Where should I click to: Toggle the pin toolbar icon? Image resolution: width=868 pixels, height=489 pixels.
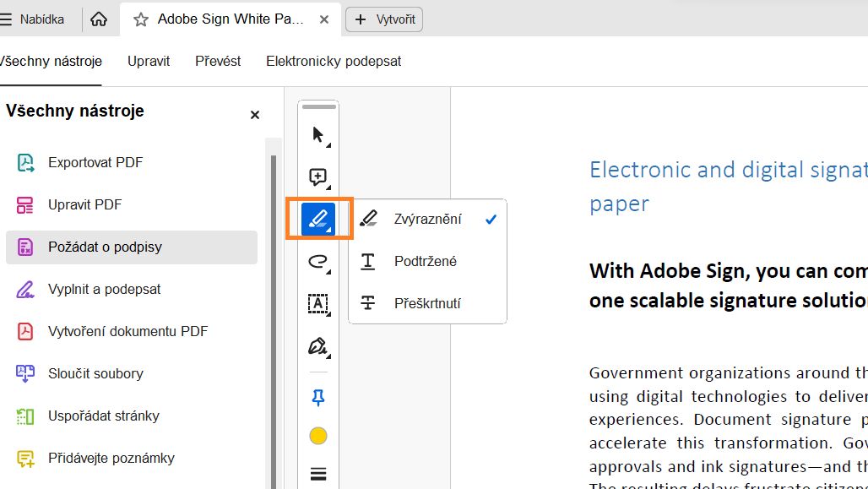click(318, 397)
